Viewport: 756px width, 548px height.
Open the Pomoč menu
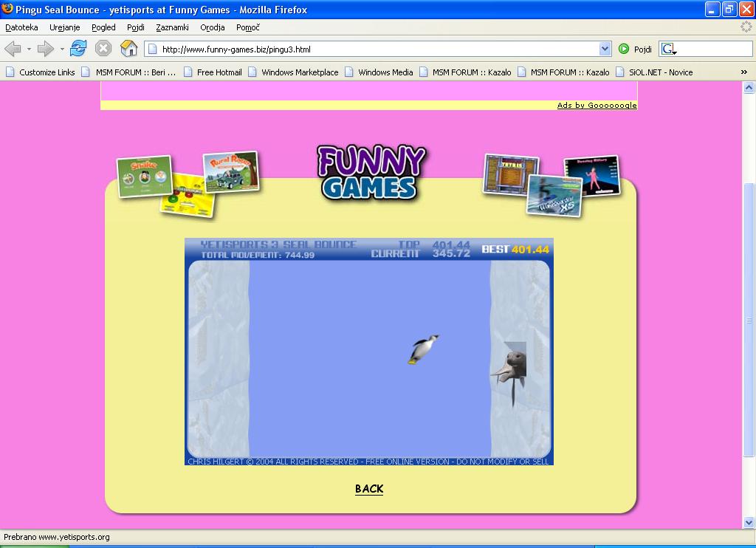pos(248,27)
